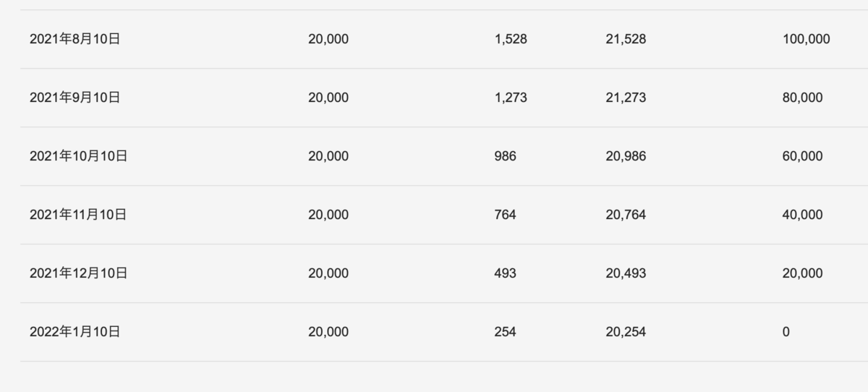Viewport: 868px width, 392px height.
Task: Select the 2021年10月10日 row date
Action: [x=78, y=156]
